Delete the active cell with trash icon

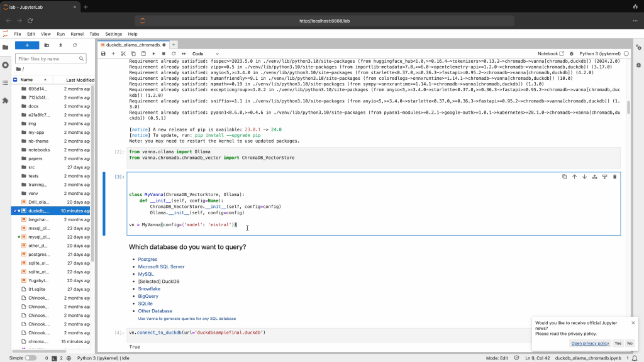click(x=614, y=177)
